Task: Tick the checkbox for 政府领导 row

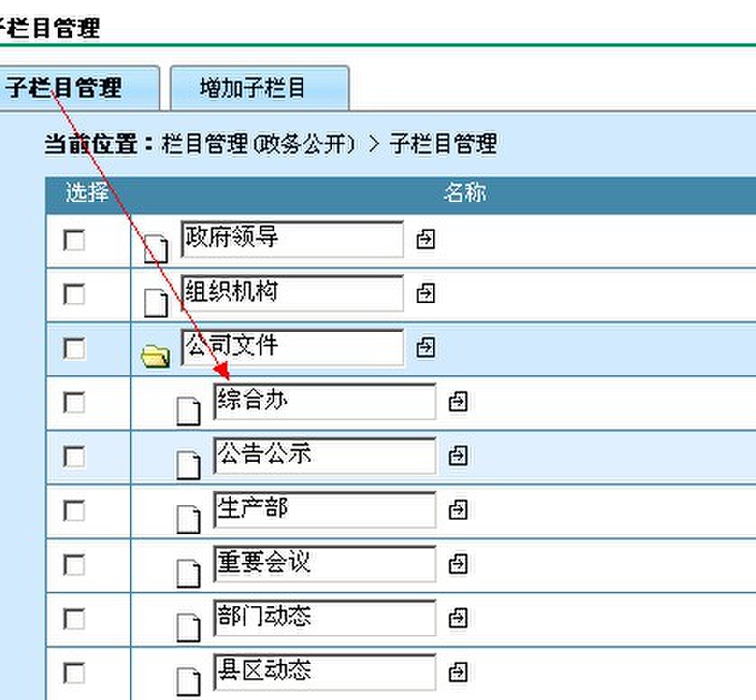Action: tap(73, 240)
